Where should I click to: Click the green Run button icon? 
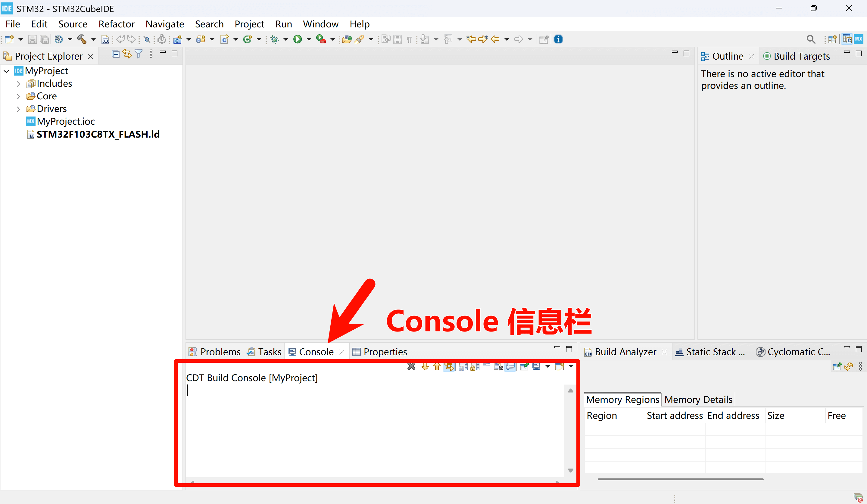[x=297, y=39]
